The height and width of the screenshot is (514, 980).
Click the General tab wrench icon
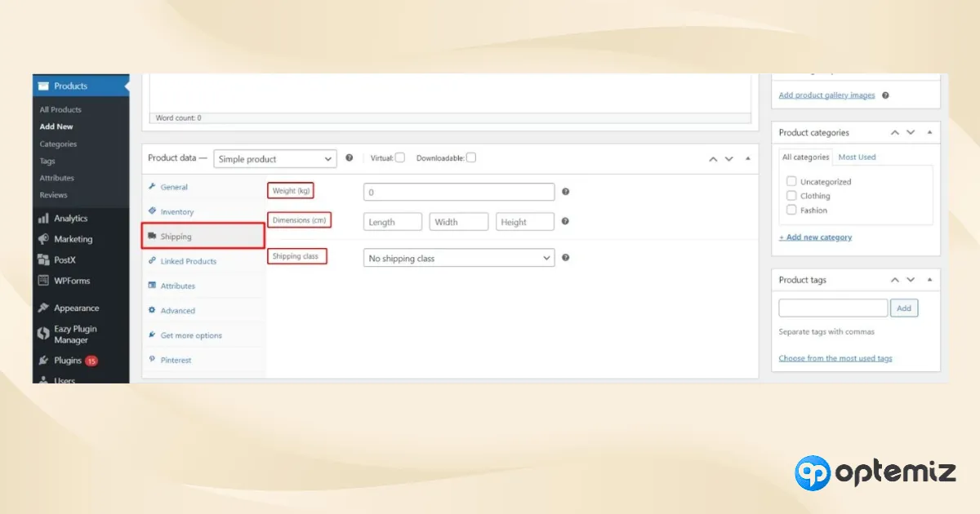[152, 187]
